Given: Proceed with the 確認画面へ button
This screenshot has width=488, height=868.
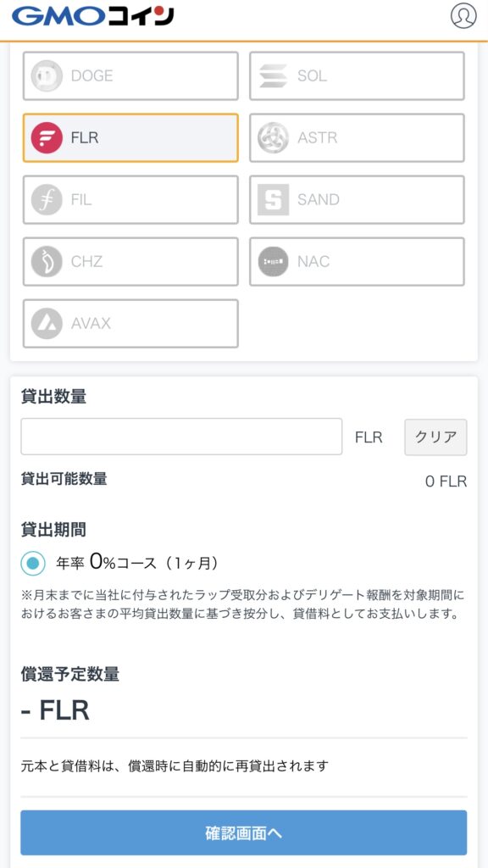Looking at the screenshot, I should click(243, 833).
